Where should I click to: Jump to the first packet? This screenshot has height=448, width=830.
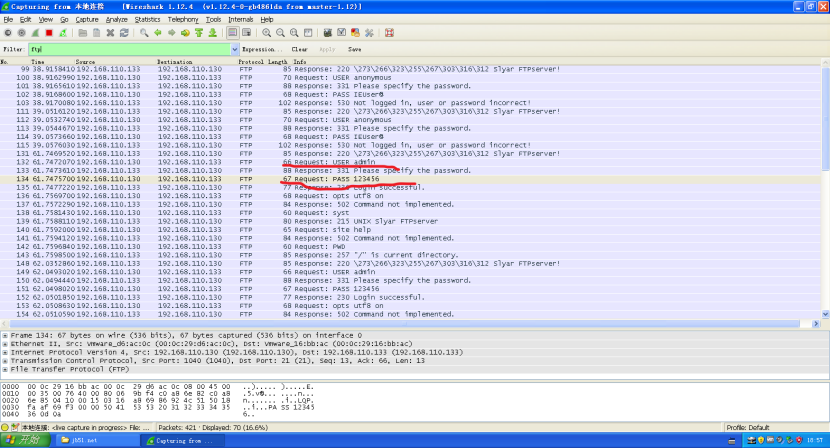(199, 33)
